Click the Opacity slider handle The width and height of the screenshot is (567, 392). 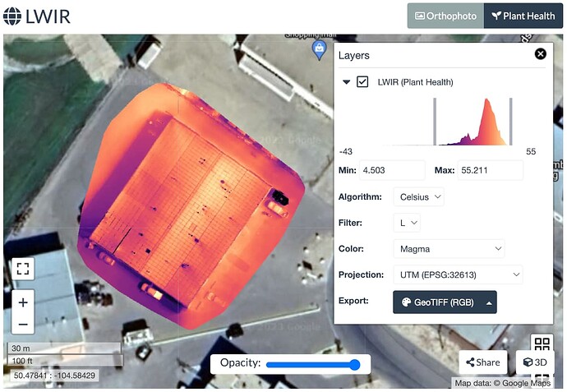click(x=355, y=364)
